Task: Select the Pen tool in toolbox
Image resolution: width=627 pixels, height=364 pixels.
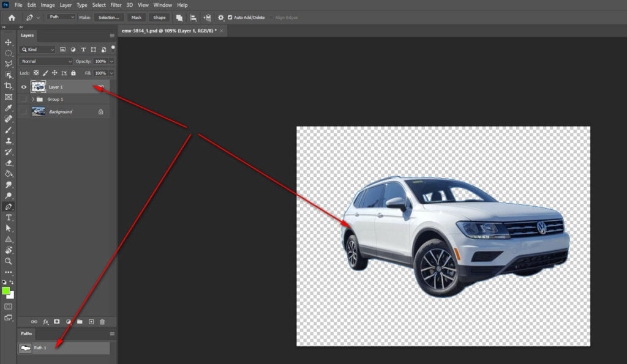Action: pyautogui.click(x=8, y=207)
